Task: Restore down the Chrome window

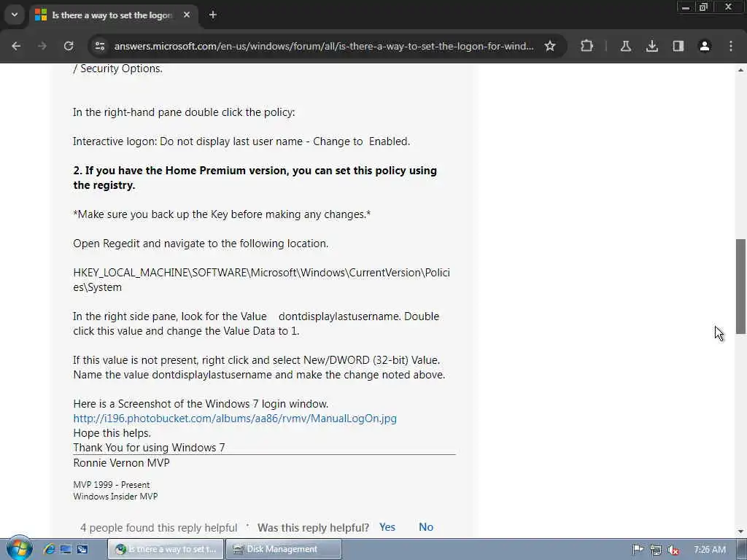Action: 704,7
